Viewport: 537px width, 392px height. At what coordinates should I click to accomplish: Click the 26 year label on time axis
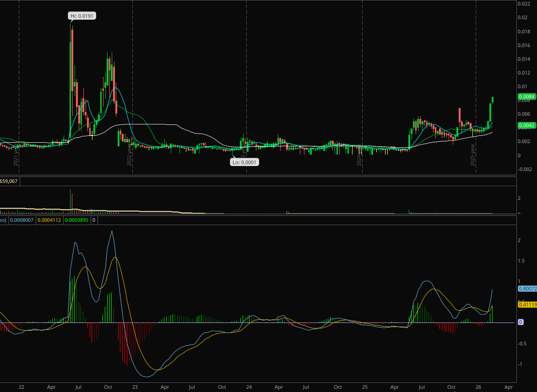coord(478,387)
